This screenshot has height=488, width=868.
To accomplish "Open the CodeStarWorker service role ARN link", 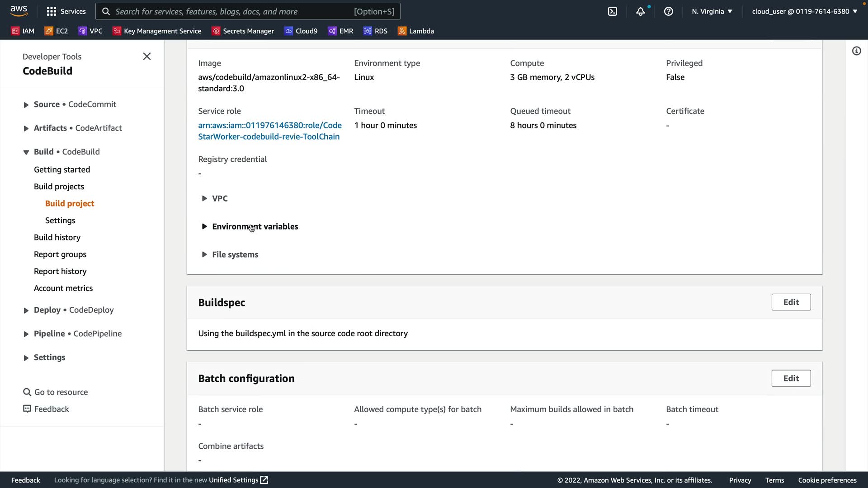I will click(x=269, y=131).
